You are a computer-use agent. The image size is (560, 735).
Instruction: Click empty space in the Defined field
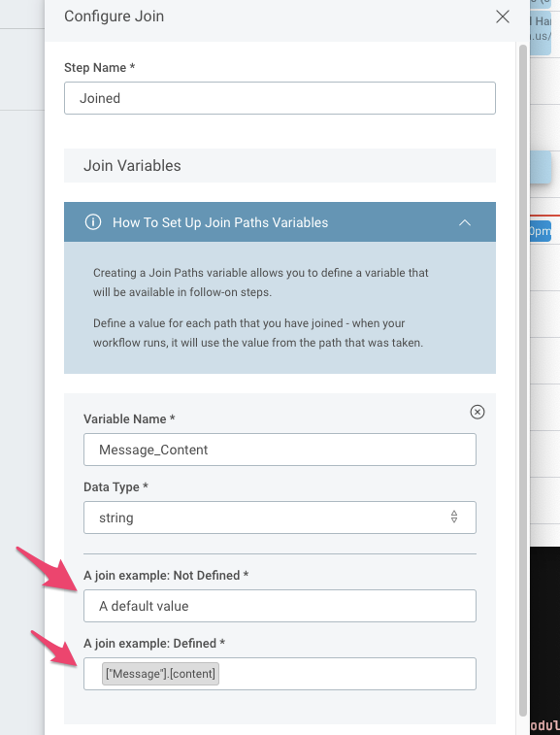[x=346, y=674]
